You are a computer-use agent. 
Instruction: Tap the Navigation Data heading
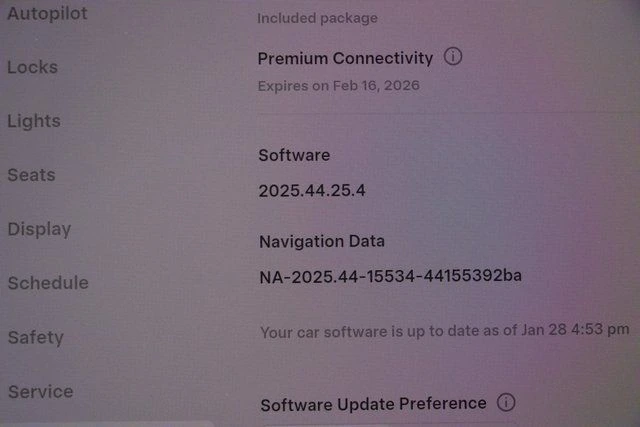click(x=321, y=241)
